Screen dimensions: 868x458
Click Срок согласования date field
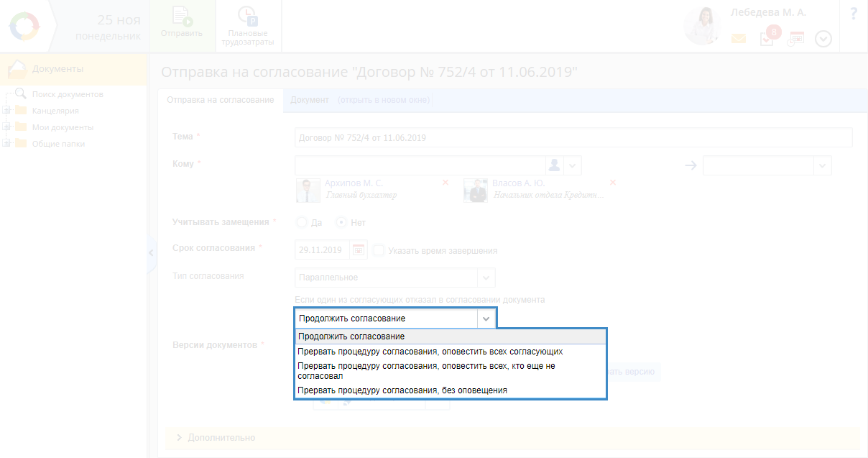pyautogui.click(x=323, y=250)
